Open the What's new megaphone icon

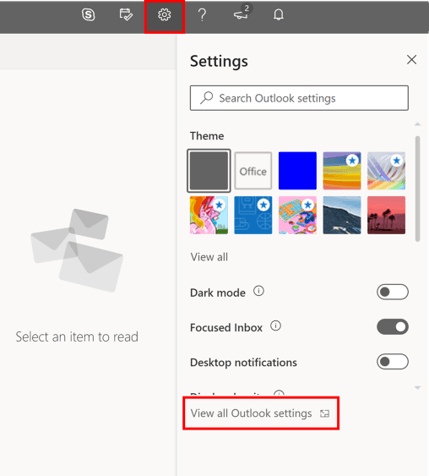tap(241, 13)
